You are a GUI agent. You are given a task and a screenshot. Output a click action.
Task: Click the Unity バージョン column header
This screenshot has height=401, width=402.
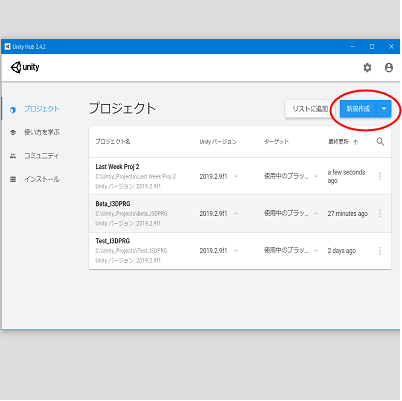218,142
